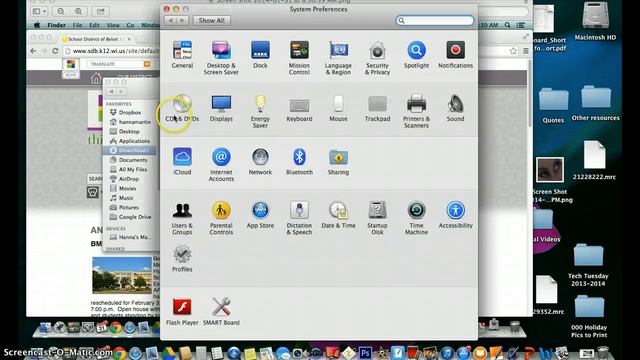Open Mission Control preferences

[299, 58]
